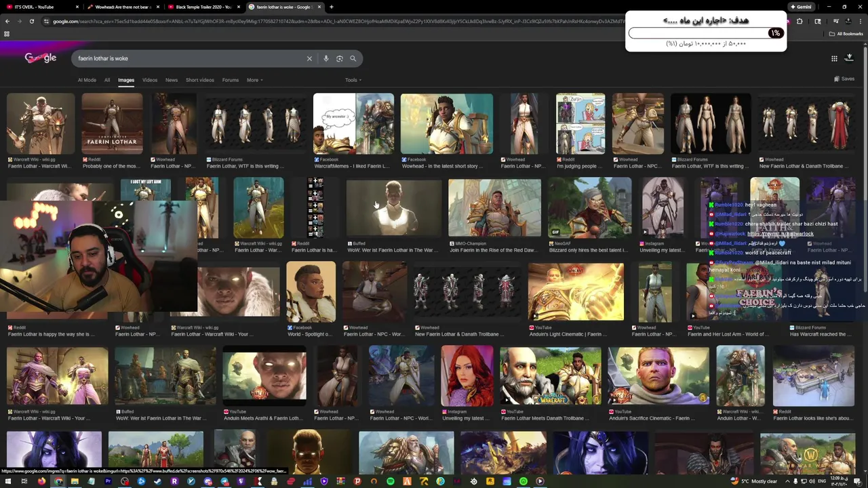
Task: Open the 5°C Mostly clear weather widget
Action: [x=755, y=481]
